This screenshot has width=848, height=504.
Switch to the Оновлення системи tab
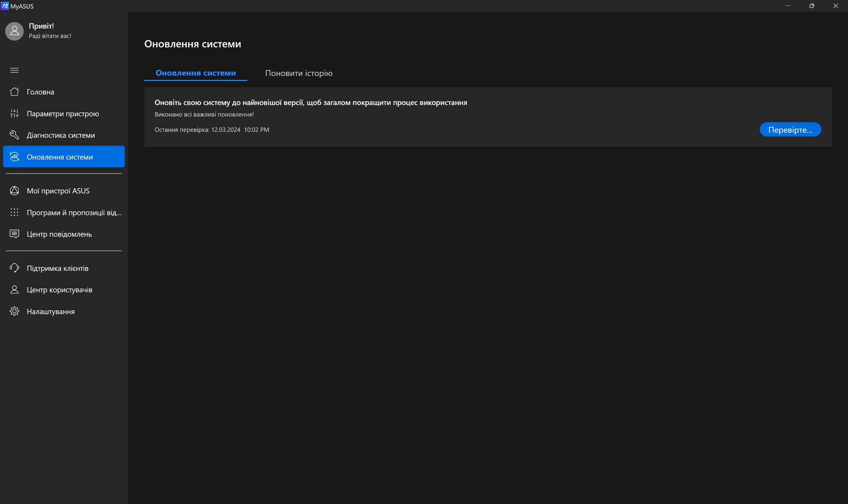coord(196,73)
